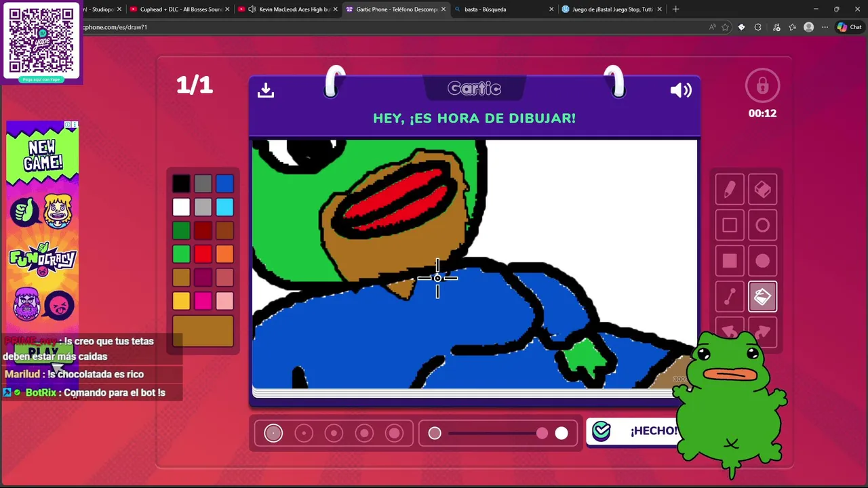Click the Gartic logo
Viewport: 868px width, 488px height.
(x=474, y=89)
